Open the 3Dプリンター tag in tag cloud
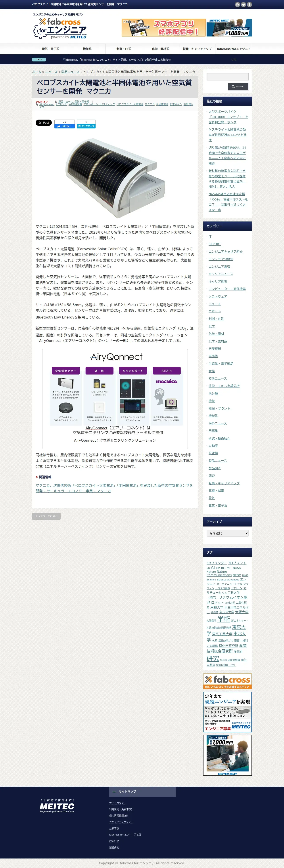The height and width of the screenshot is (868, 284). pyautogui.click(x=217, y=563)
